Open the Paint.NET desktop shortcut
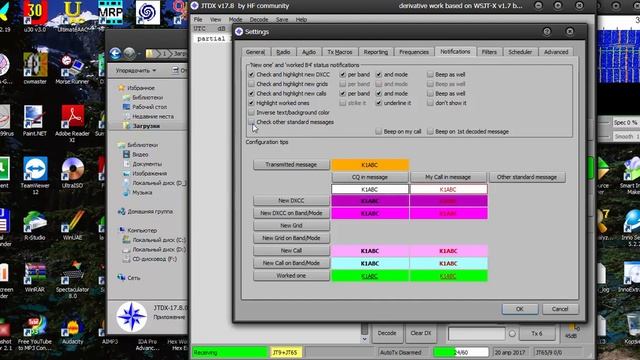Viewport: 640px width, 360px height. pyautogui.click(x=34, y=120)
